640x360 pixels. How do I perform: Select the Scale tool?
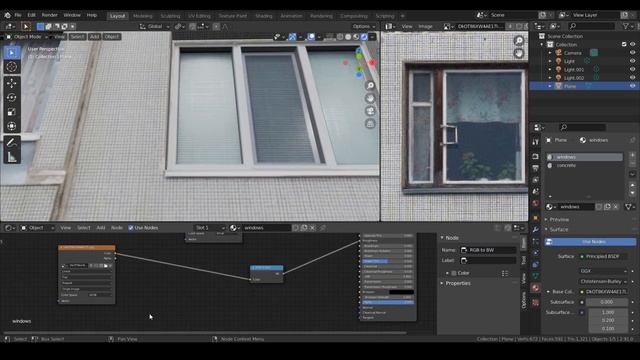click(x=11, y=112)
